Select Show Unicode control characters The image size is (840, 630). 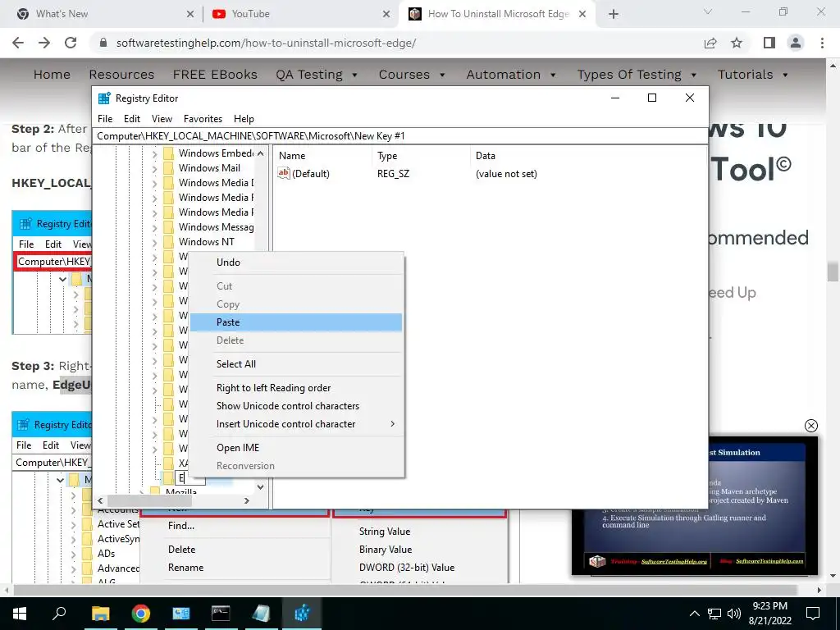[296, 405]
